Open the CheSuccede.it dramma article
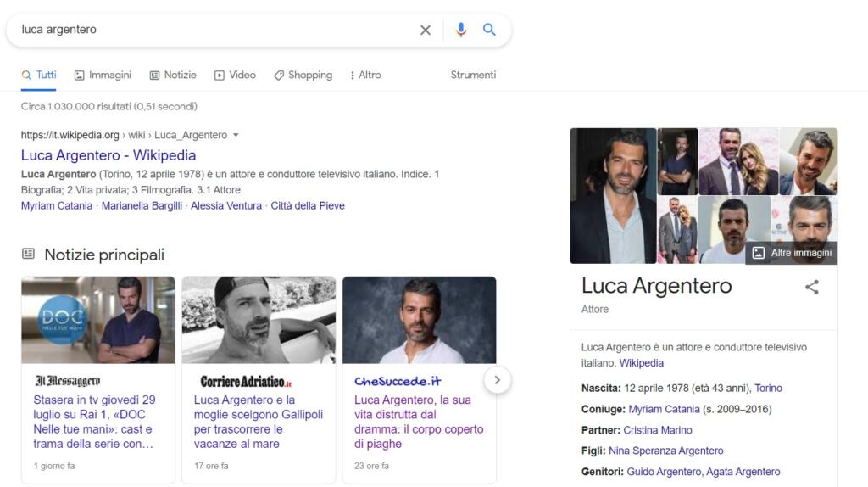The height and width of the screenshot is (487, 868). point(419,422)
